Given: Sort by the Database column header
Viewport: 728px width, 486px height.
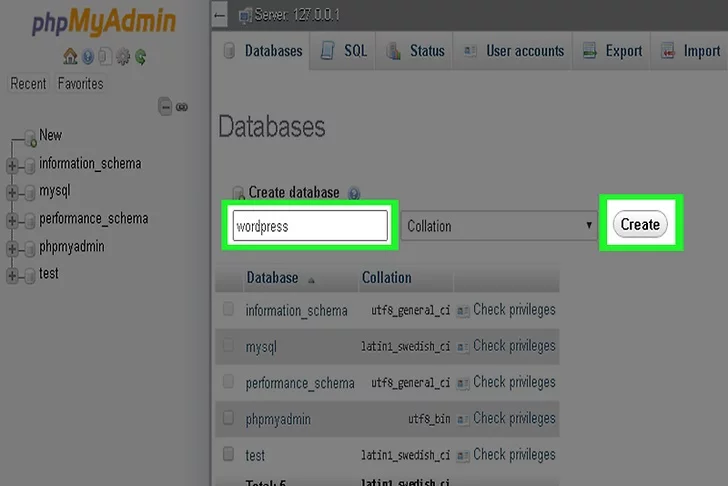Looking at the screenshot, I should coord(272,278).
